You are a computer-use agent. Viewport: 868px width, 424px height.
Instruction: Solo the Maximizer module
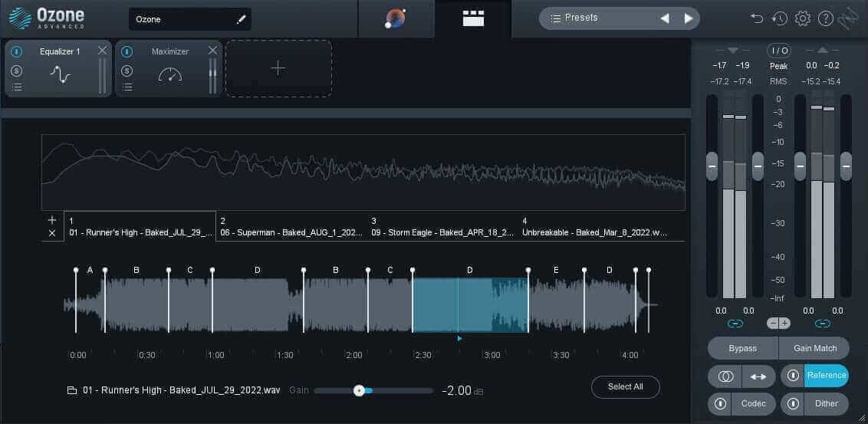click(127, 71)
